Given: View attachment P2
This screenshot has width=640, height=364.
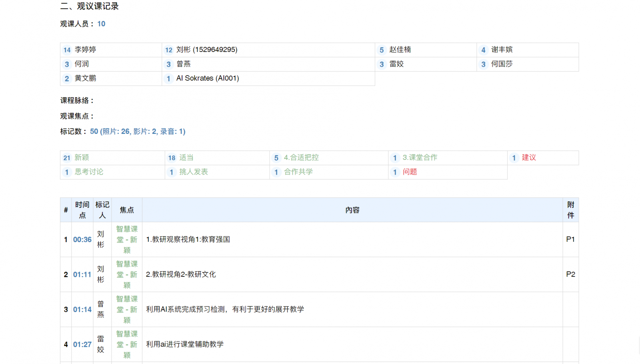Looking at the screenshot, I should click(570, 274).
